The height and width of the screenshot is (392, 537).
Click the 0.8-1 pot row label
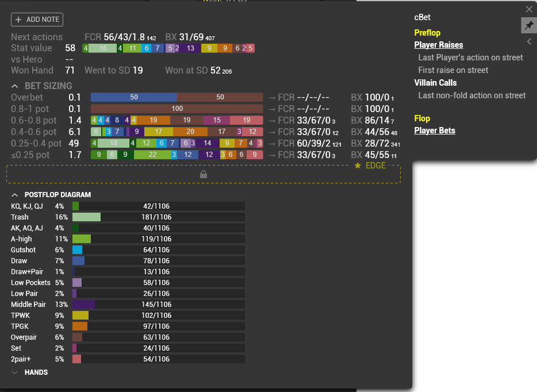[30, 109]
